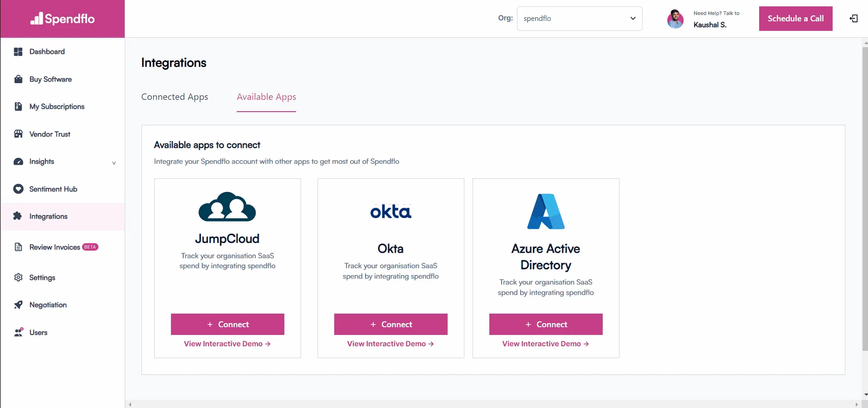This screenshot has height=408, width=868.
Task: Click the Negotiation rocket icon
Action: 18,305
